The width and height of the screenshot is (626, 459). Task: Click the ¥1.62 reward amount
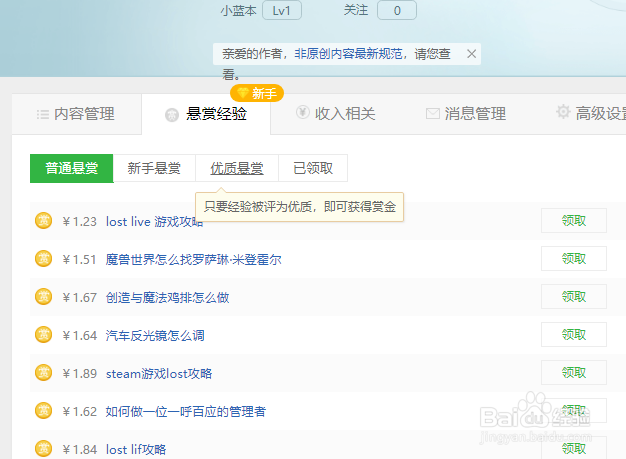tap(79, 412)
